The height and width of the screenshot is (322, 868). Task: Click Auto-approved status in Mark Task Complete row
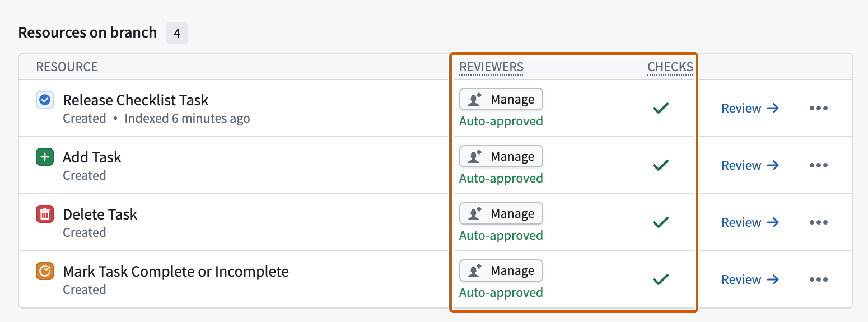click(501, 292)
